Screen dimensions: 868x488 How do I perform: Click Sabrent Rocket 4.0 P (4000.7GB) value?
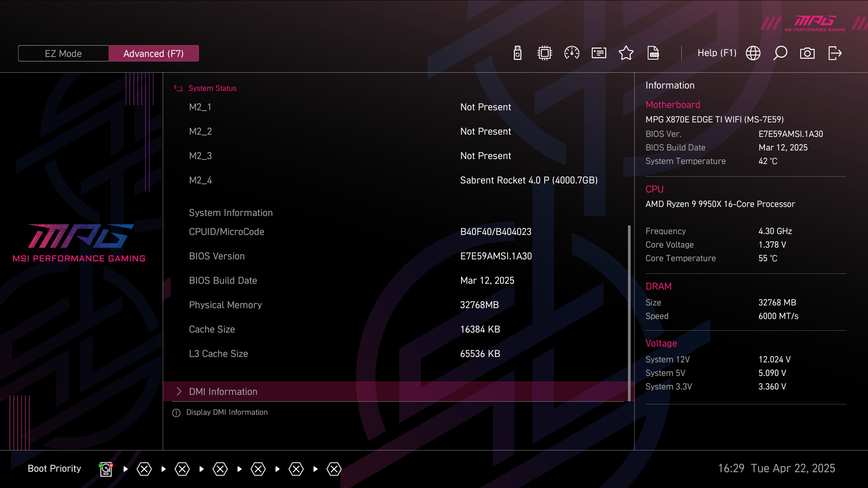point(529,180)
